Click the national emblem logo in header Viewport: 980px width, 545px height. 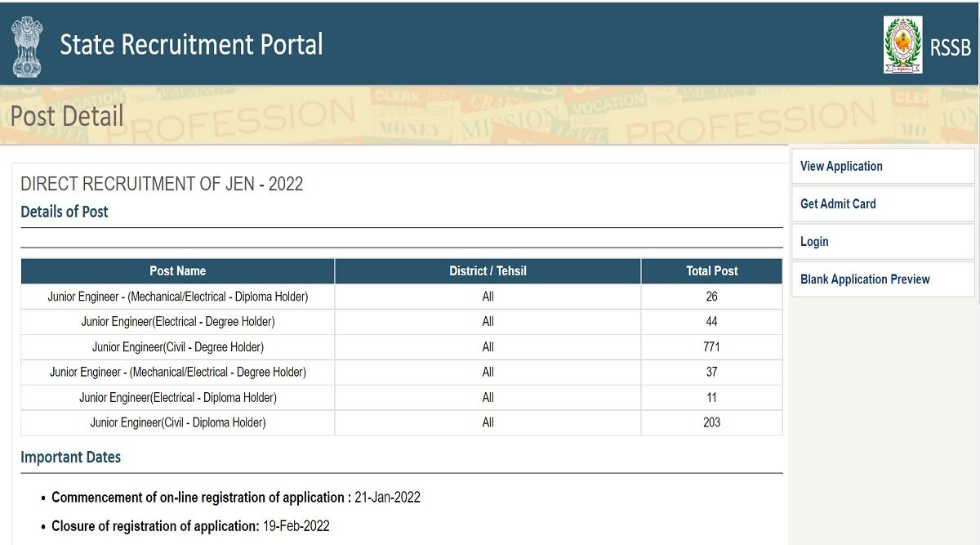click(27, 45)
